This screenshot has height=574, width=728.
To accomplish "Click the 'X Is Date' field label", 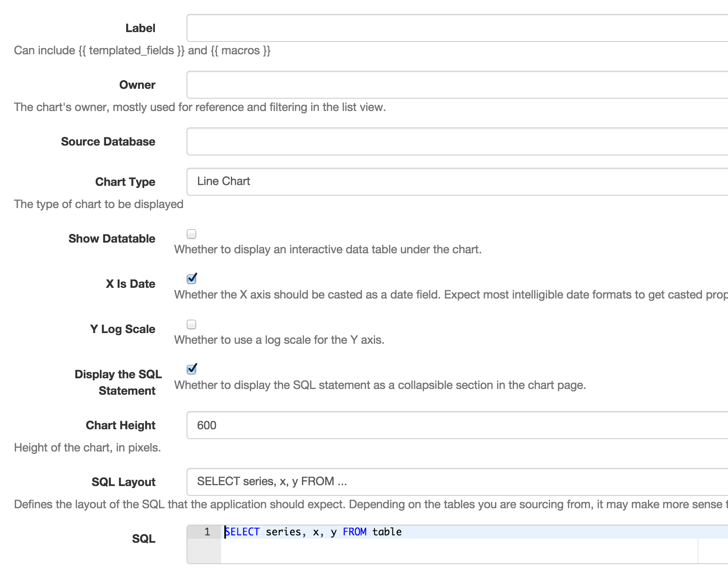I will [130, 284].
